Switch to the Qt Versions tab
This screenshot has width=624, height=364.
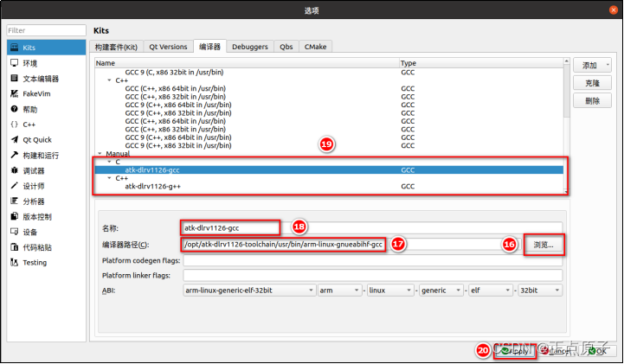[168, 47]
